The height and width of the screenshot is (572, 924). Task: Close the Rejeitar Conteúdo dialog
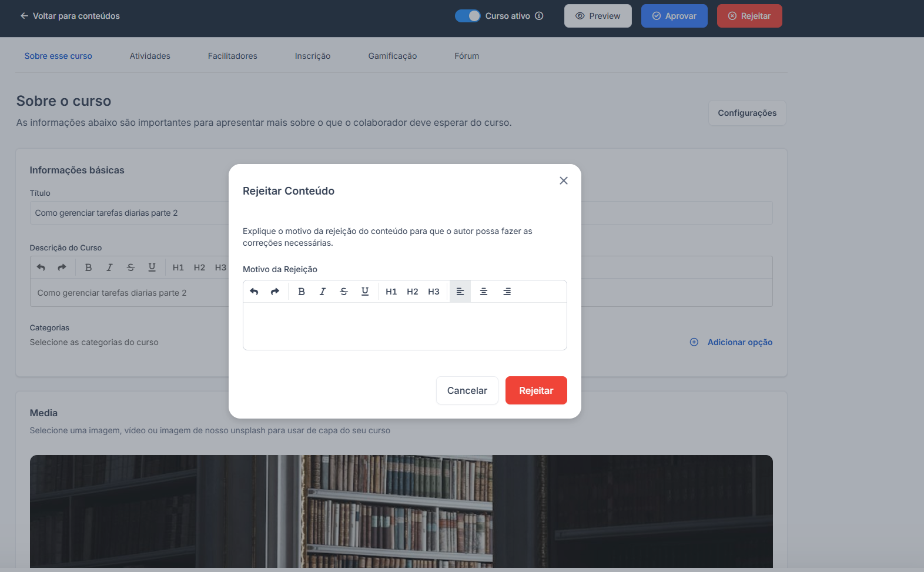[564, 180]
